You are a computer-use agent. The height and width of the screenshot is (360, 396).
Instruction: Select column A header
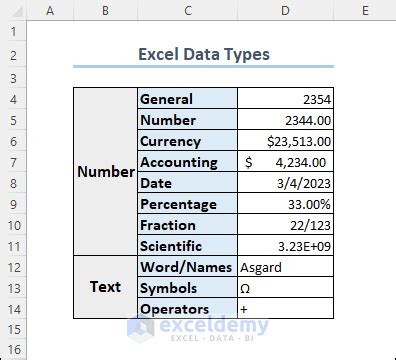coord(50,10)
